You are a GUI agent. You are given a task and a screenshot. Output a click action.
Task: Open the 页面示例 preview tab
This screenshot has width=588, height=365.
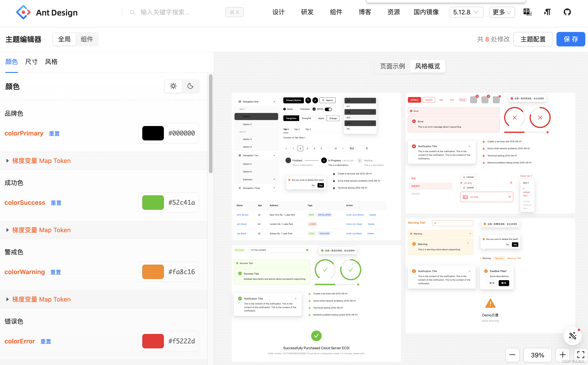point(392,66)
